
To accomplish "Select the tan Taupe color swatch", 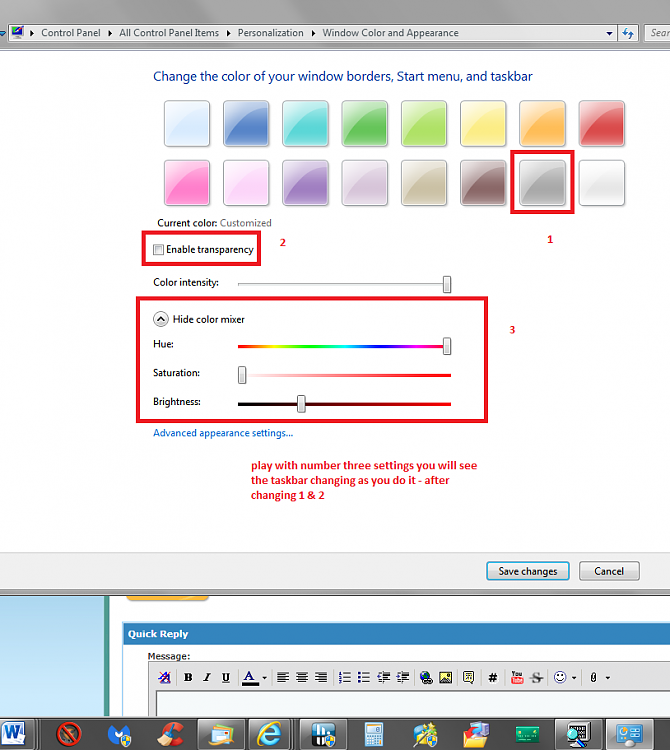I will point(424,183).
